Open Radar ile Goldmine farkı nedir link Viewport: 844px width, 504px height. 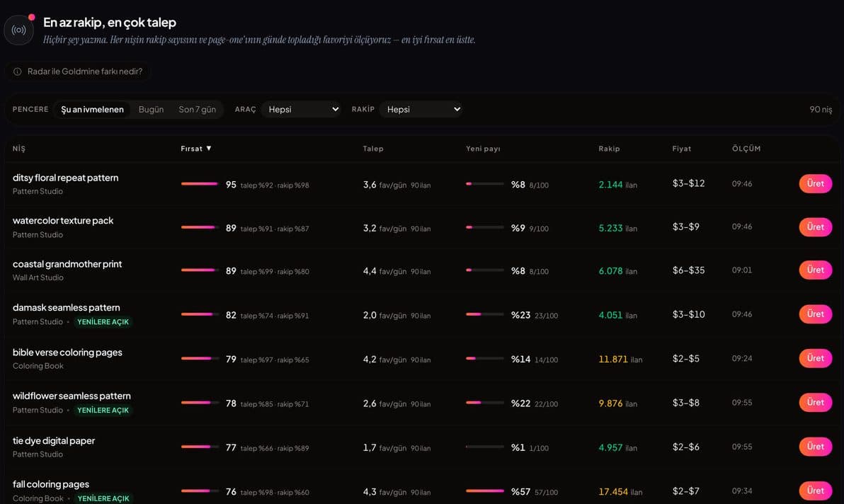[78, 71]
